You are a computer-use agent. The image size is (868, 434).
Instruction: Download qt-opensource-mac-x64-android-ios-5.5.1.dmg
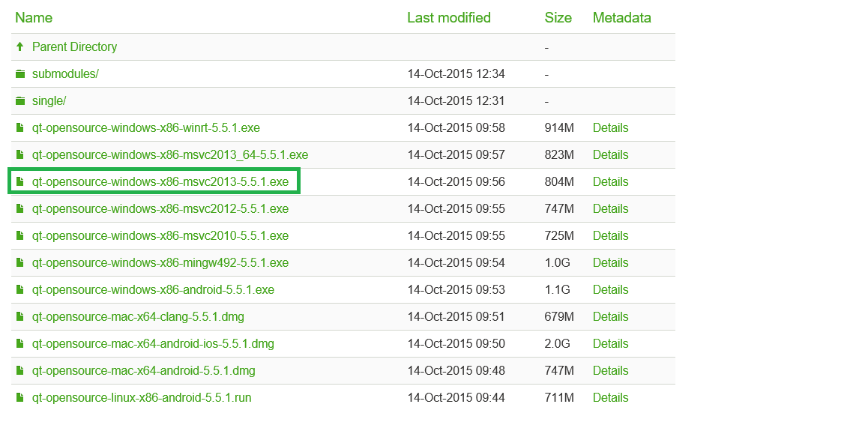153,344
